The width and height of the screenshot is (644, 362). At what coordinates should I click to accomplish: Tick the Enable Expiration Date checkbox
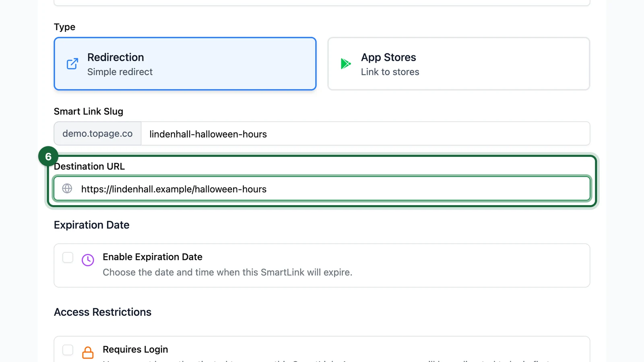(68, 257)
